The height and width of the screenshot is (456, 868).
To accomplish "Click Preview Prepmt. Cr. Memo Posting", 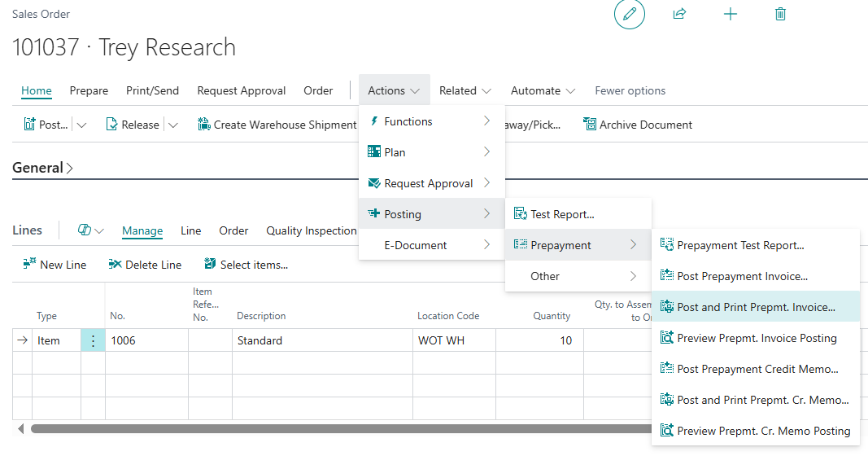I will (x=756, y=431).
